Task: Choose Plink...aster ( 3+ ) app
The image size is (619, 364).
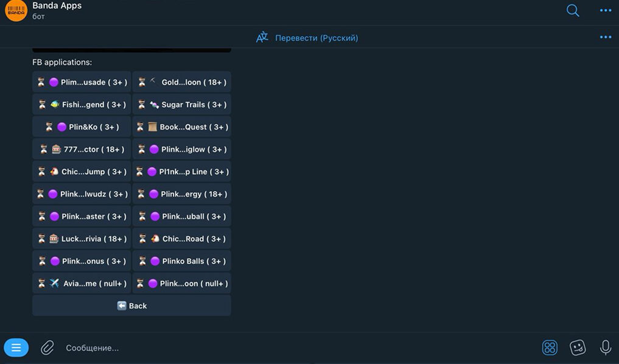Action: coord(82,216)
